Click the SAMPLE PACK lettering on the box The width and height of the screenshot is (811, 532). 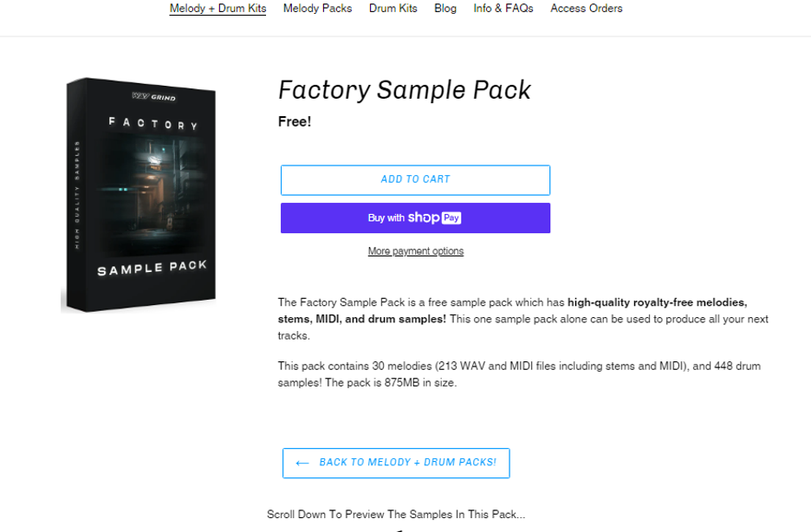pyautogui.click(x=152, y=269)
